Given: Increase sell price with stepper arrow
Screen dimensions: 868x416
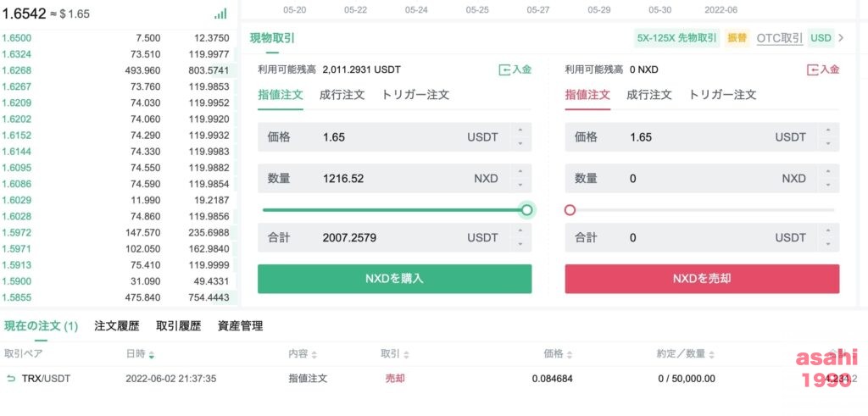Looking at the screenshot, I should [x=828, y=130].
